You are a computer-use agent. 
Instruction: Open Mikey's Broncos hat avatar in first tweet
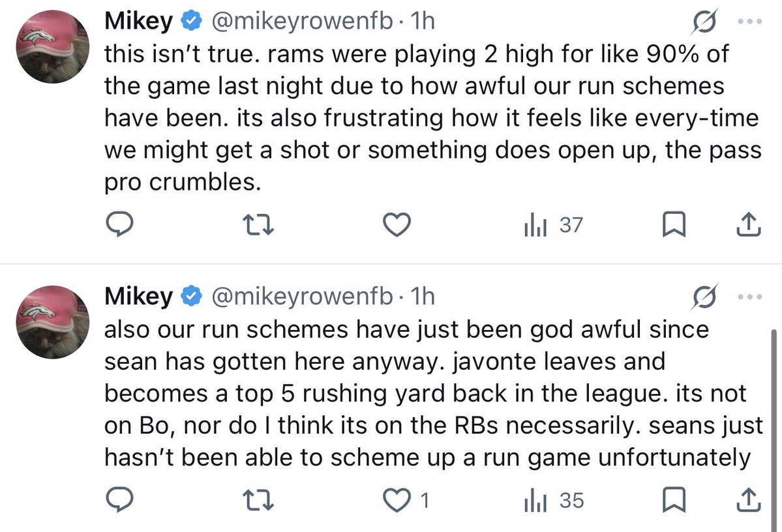52,46
